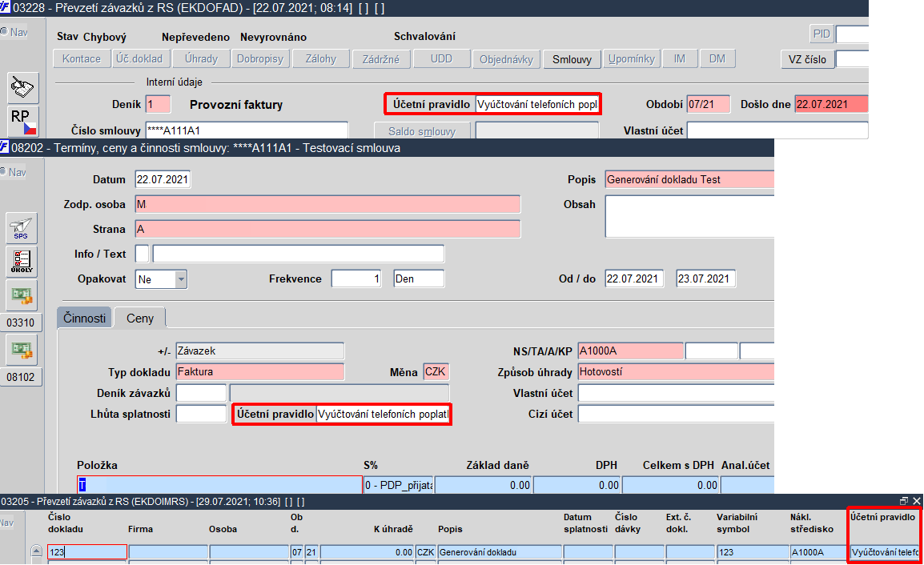Click the Způsob úhrady Hotovostí field
This screenshot has width=924, height=565.
675,372
